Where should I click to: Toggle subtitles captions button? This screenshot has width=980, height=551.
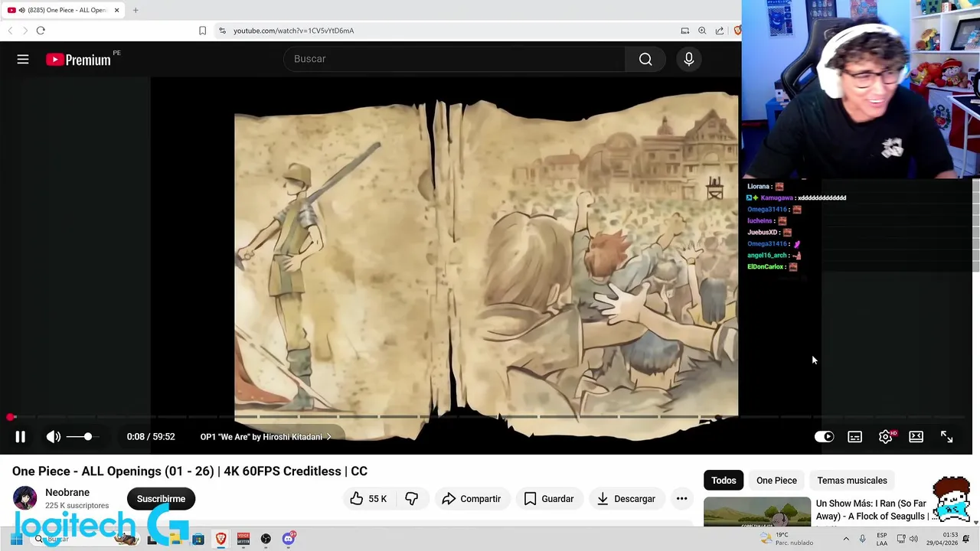click(x=854, y=436)
